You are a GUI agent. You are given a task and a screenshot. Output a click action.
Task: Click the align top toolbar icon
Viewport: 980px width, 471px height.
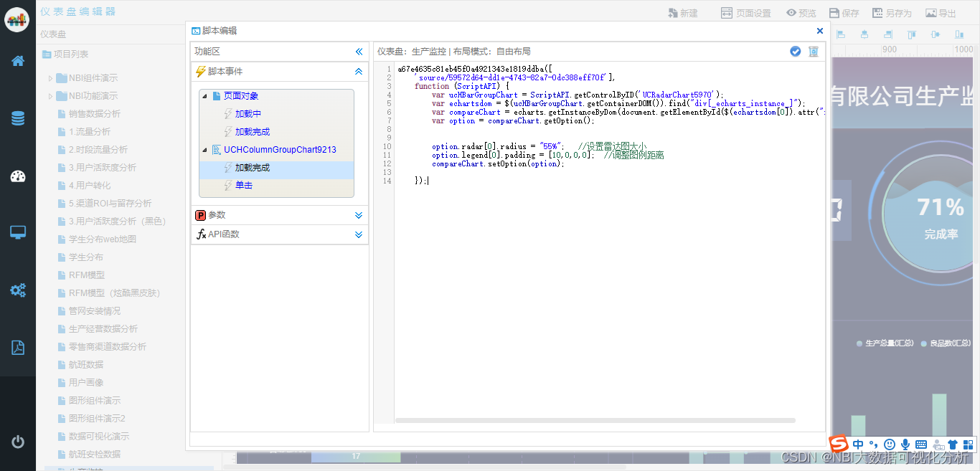coord(912,34)
